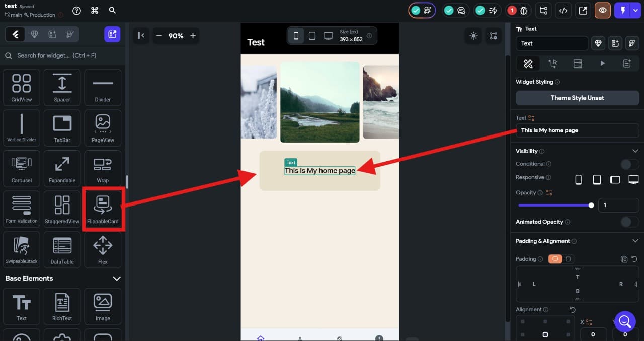Toggle tablet responsive visibility
This screenshot has height=341, width=644.
(x=597, y=179)
